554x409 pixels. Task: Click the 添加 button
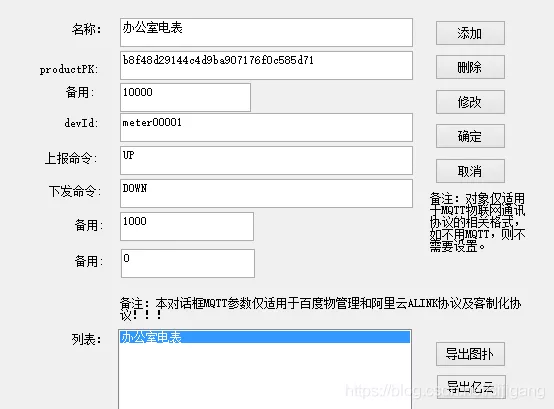[470, 33]
